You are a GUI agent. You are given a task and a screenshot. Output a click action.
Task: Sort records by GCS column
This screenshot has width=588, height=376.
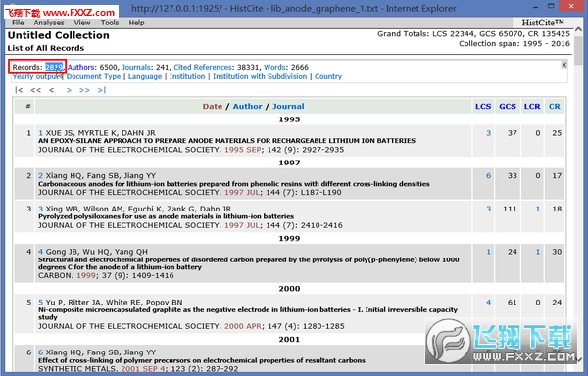click(x=508, y=107)
